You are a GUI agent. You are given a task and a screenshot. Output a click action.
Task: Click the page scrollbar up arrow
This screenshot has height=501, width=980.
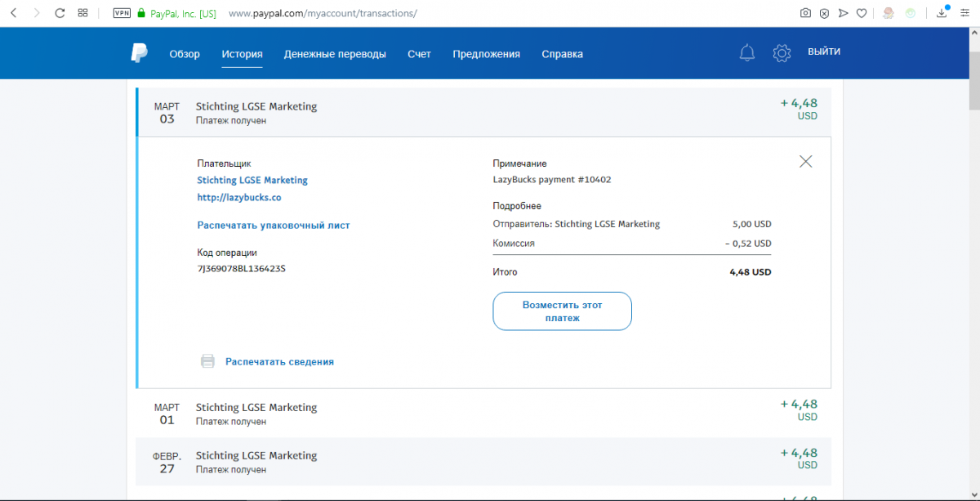click(973, 34)
